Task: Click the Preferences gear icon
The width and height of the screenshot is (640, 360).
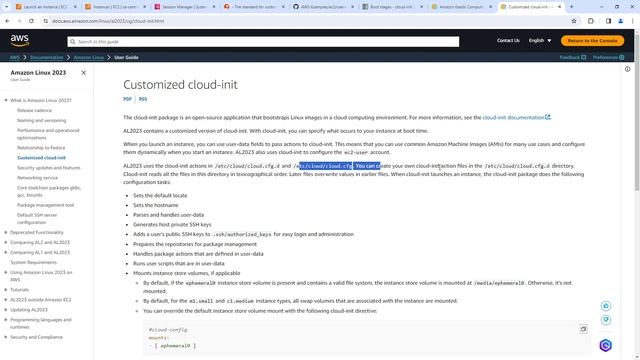Action: [x=622, y=58]
